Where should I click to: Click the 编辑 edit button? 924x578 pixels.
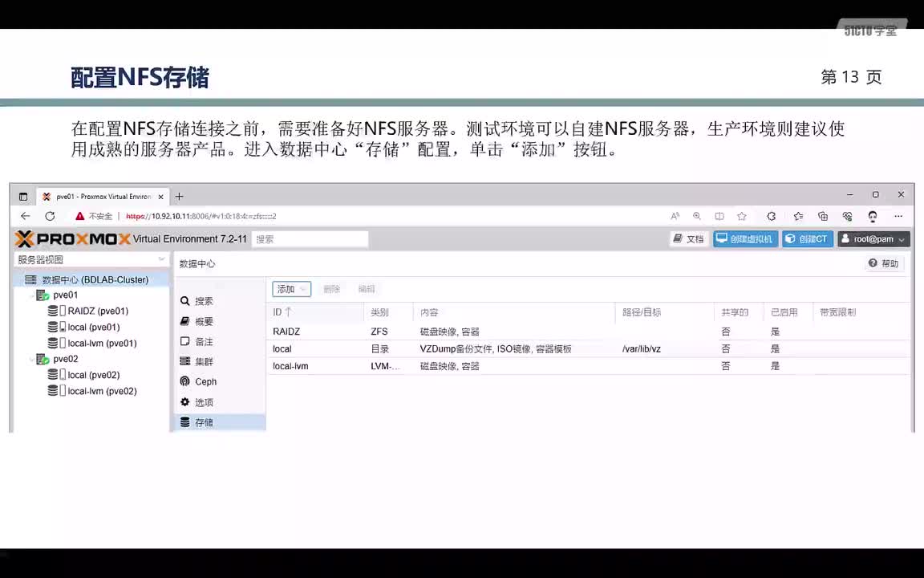(366, 289)
